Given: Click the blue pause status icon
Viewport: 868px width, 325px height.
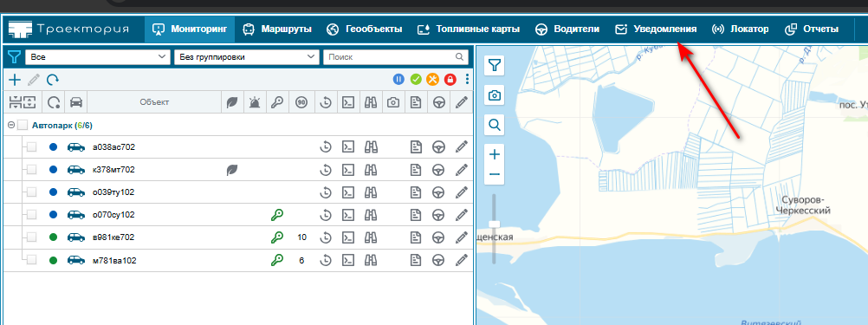Looking at the screenshot, I should 399,80.
